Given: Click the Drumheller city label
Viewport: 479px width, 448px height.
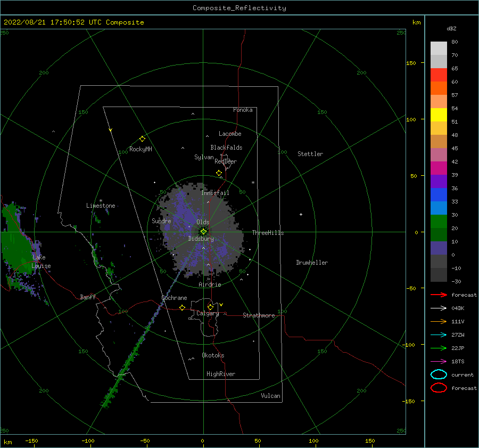Looking at the screenshot, I should 312,263.
